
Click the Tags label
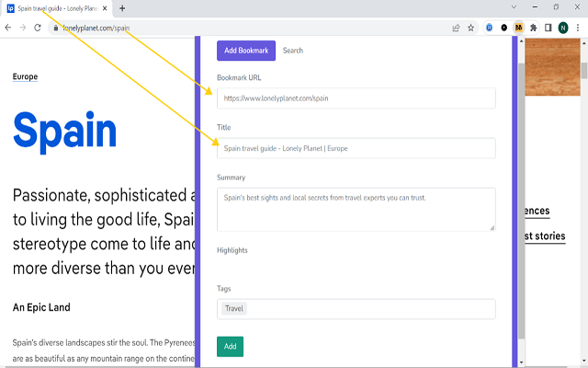pos(223,289)
